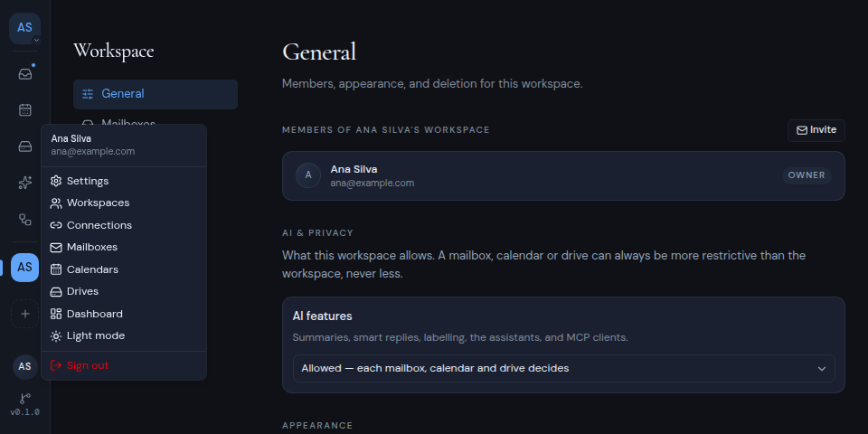Open Drives from the user menu

(124, 292)
